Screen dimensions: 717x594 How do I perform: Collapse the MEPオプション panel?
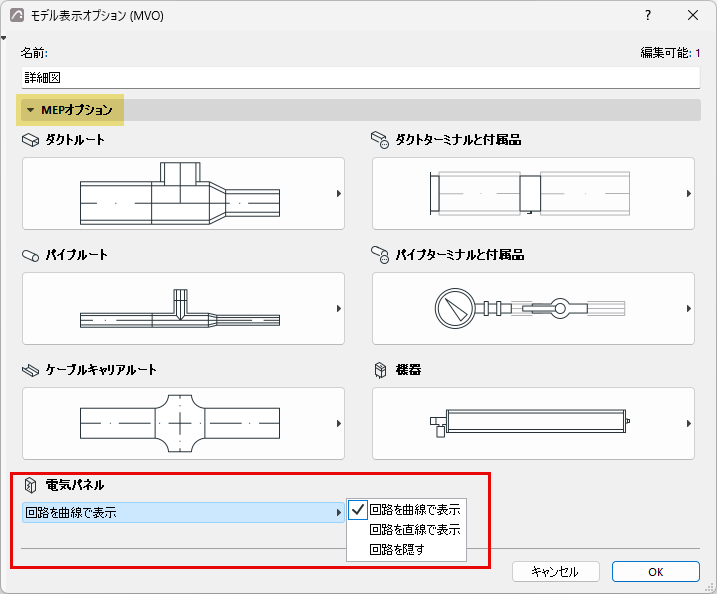[31, 110]
